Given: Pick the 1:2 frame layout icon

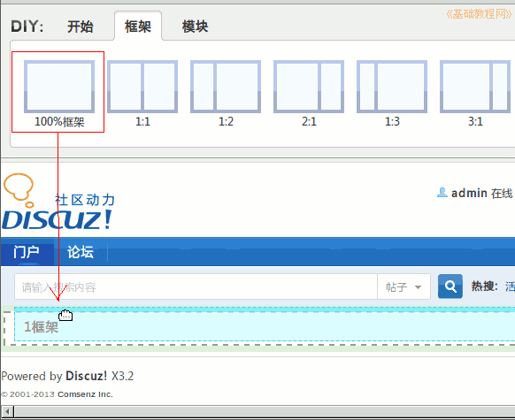Looking at the screenshot, I should pyautogui.click(x=226, y=87).
